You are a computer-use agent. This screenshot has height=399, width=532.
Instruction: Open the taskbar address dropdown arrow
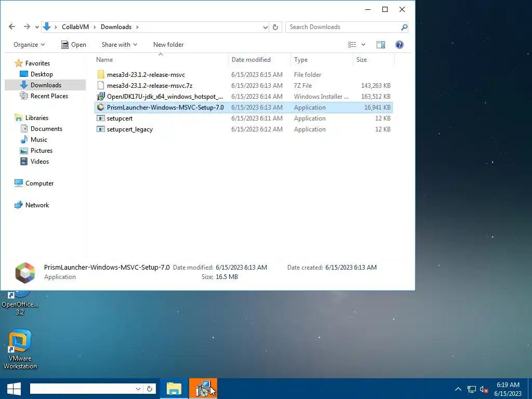pyautogui.click(x=138, y=389)
